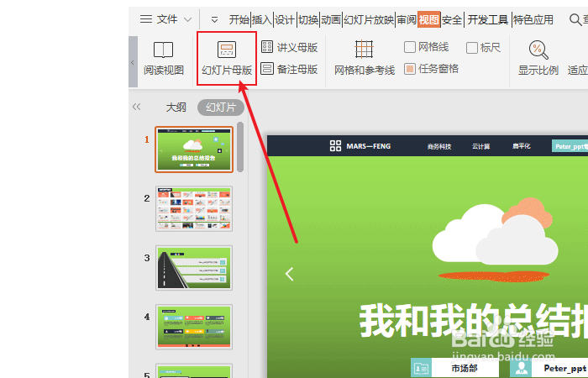Image resolution: width=588 pixels, height=378 pixels.
Task: Select slide 4 thumbnail
Action: click(x=194, y=327)
